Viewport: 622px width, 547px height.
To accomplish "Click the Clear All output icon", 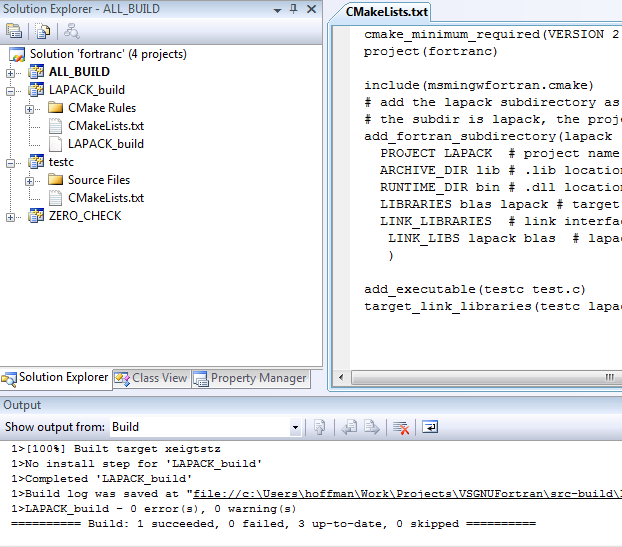I will coord(401,427).
